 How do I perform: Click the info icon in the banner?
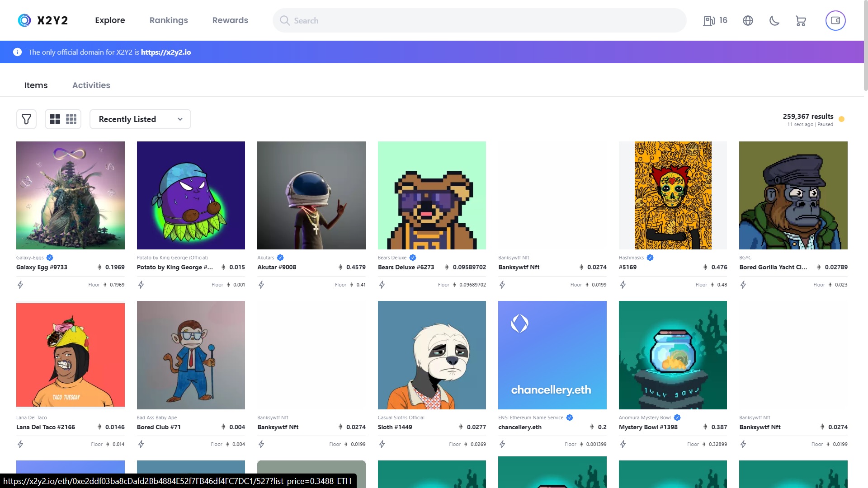(17, 52)
